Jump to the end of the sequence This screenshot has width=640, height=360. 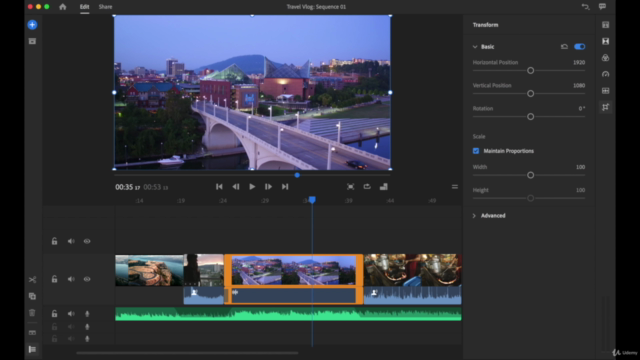point(285,187)
